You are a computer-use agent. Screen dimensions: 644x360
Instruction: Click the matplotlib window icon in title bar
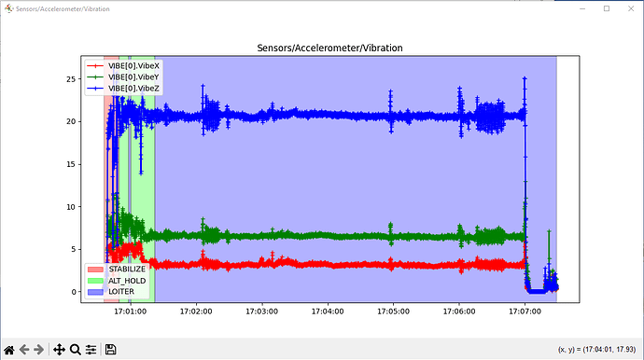[8, 8]
